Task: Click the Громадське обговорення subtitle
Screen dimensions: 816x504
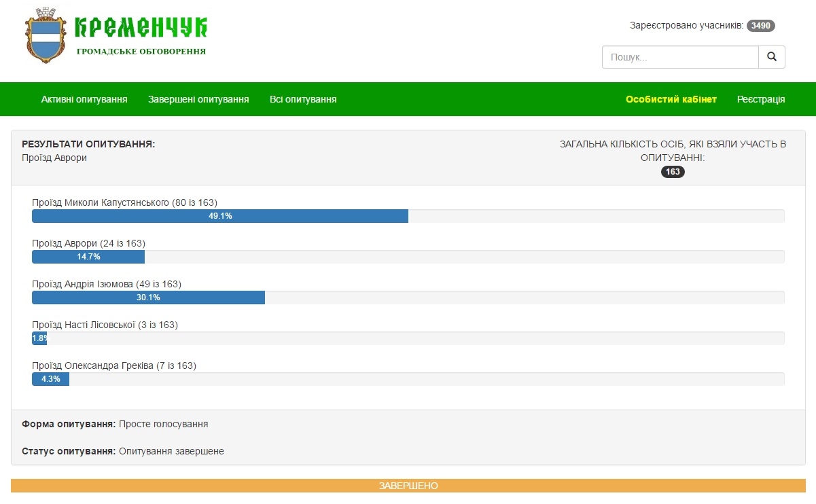Action: 141,52
